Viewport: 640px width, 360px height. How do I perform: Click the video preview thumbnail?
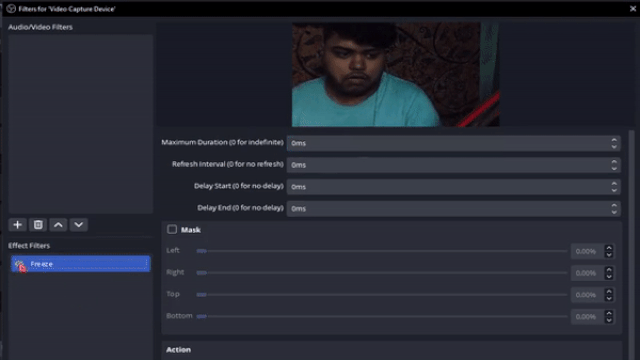pos(396,74)
